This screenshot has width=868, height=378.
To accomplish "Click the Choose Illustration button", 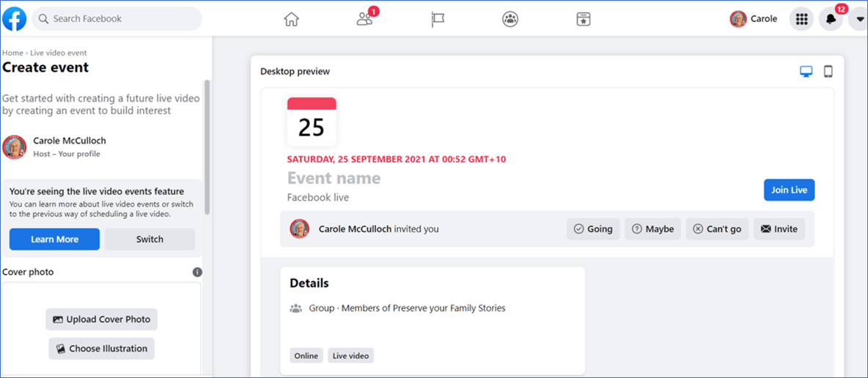I will 102,349.
